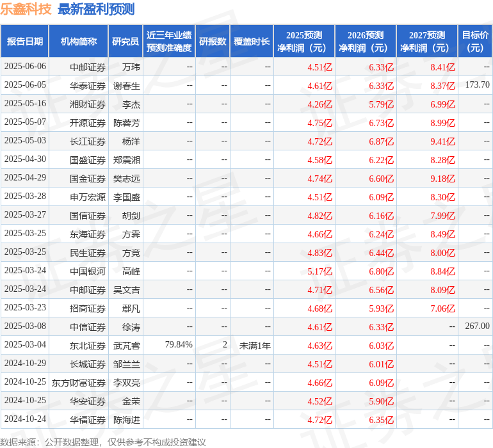493x448 pixels.
Task: Click the 2027预测净利润 column header
Action: point(427,41)
